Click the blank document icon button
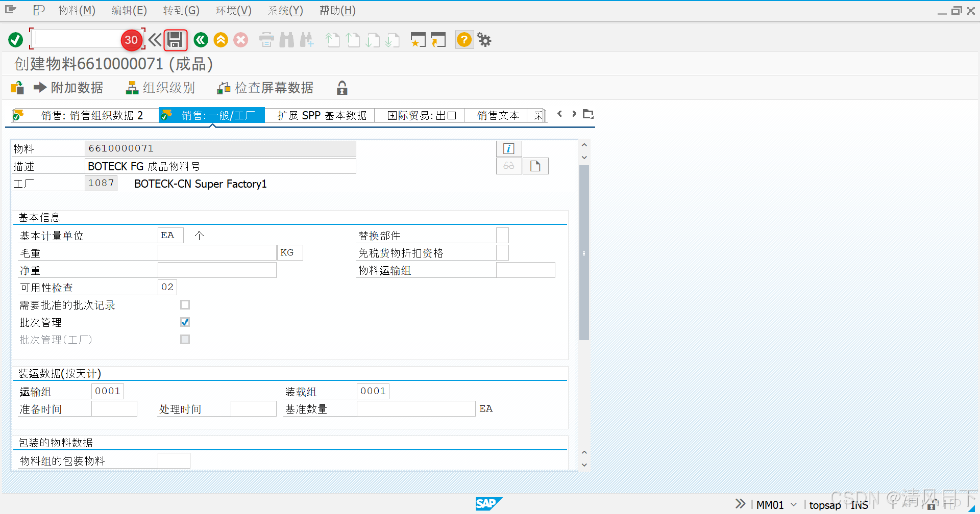Viewport: 980px width, 514px height. (535, 166)
